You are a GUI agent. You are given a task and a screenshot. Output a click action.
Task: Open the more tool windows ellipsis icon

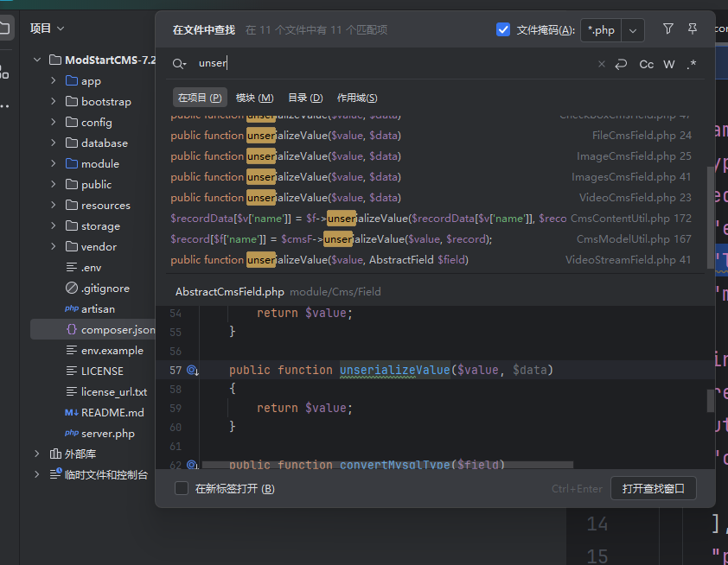pos(6,105)
